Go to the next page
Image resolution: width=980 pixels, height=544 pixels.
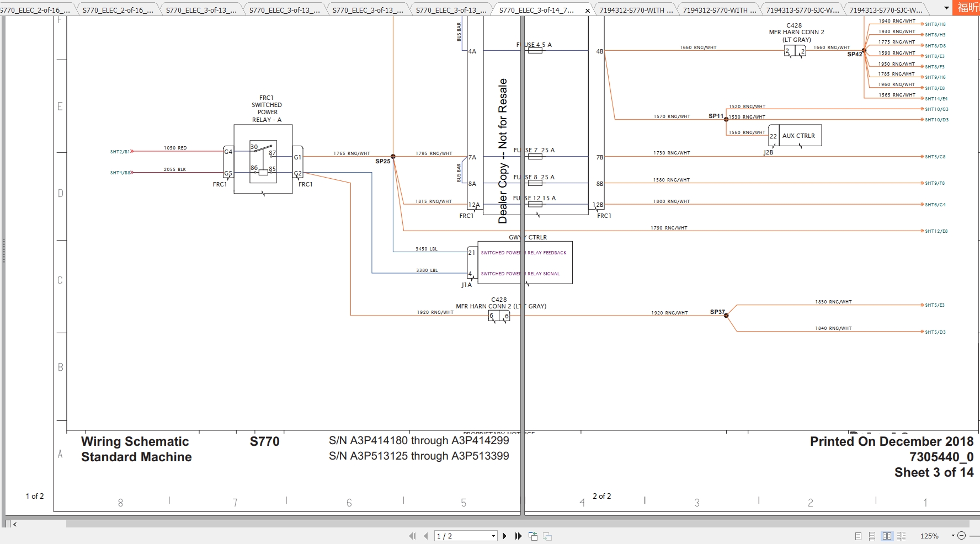tap(505, 536)
